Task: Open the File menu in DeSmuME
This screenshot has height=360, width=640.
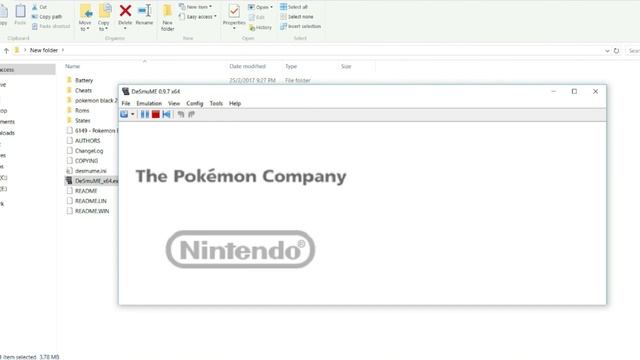Action: tap(126, 103)
